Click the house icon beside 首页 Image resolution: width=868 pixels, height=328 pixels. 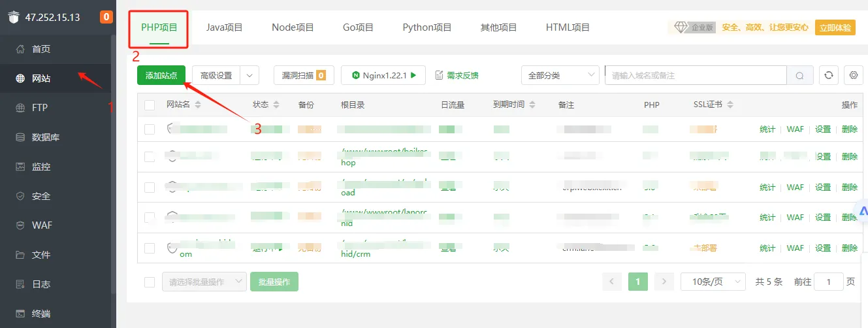point(20,49)
